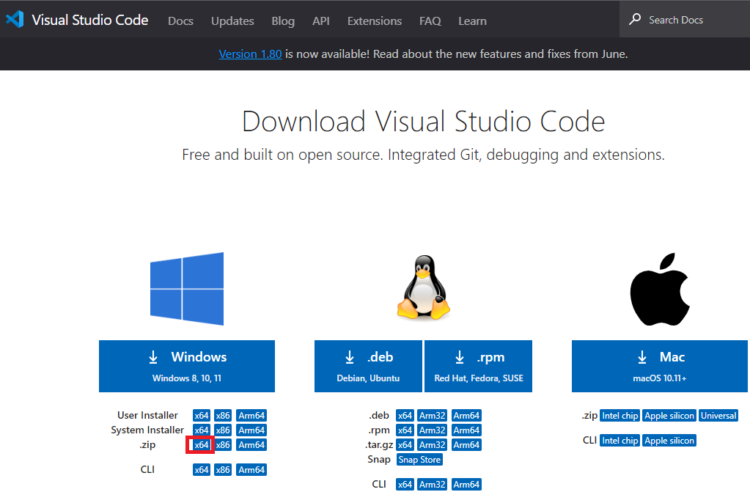Click in the Search Docs field
Viewport: 750px width, 492px height.
point(684,20)
